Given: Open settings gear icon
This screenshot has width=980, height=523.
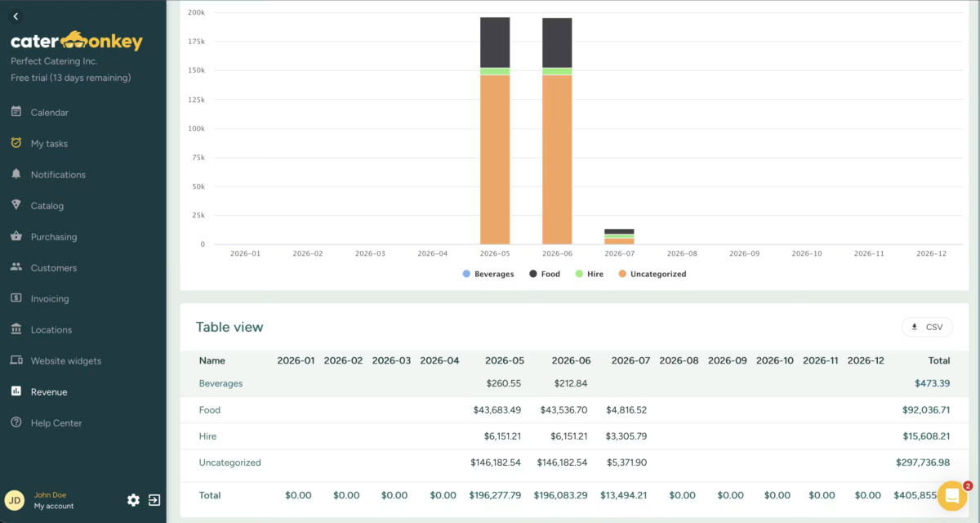Looking at the screenshot, I should pyautogui.click(x=133, y=500).
